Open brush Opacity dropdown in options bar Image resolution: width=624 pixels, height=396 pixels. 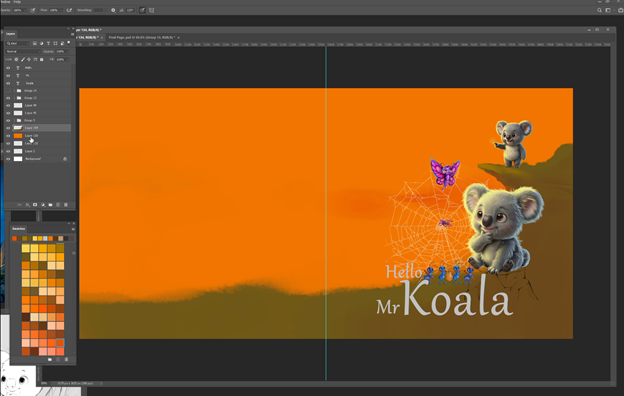point(25,10)
